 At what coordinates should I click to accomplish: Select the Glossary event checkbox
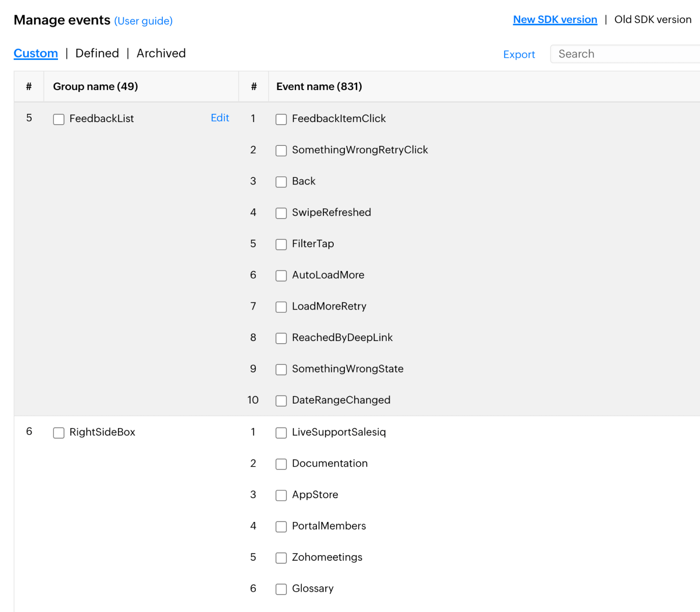[281, 589]
